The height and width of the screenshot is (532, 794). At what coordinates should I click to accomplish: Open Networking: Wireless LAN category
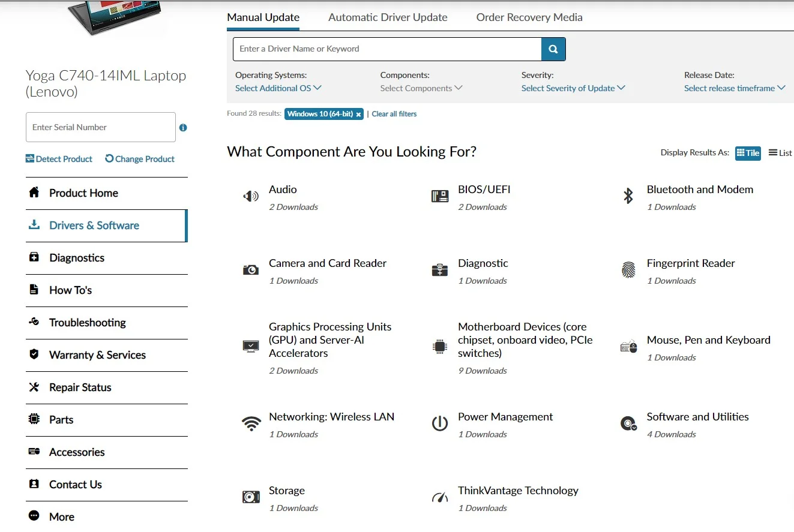(x=332, y=417)
